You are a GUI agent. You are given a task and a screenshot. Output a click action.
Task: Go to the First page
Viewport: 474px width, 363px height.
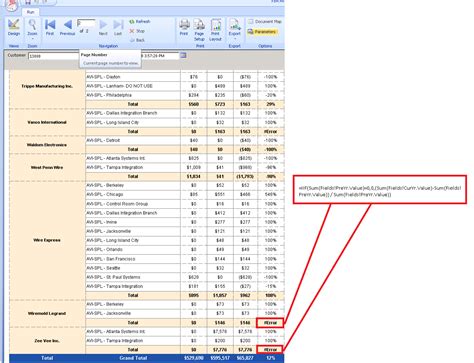[x=50, y=27]
